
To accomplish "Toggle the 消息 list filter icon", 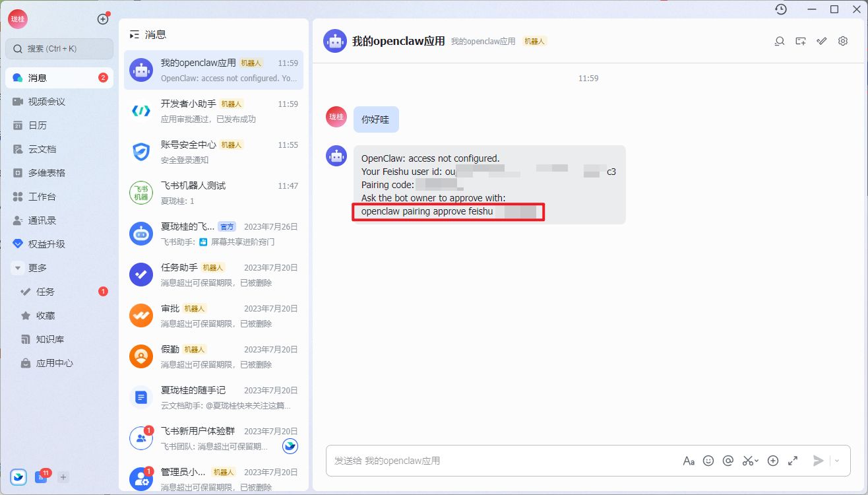I will tap(135, 34).
